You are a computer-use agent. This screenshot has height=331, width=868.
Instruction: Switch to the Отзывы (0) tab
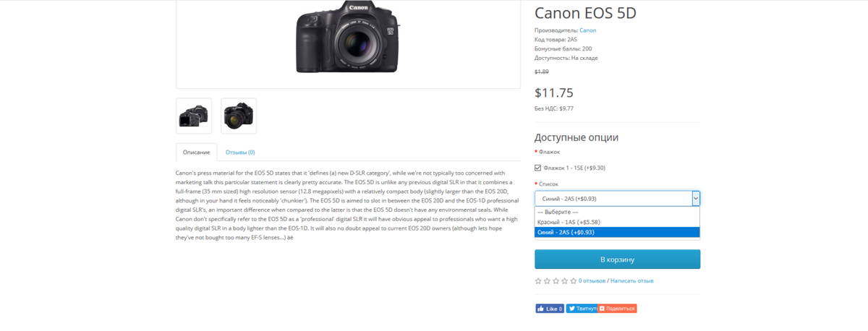240,152
